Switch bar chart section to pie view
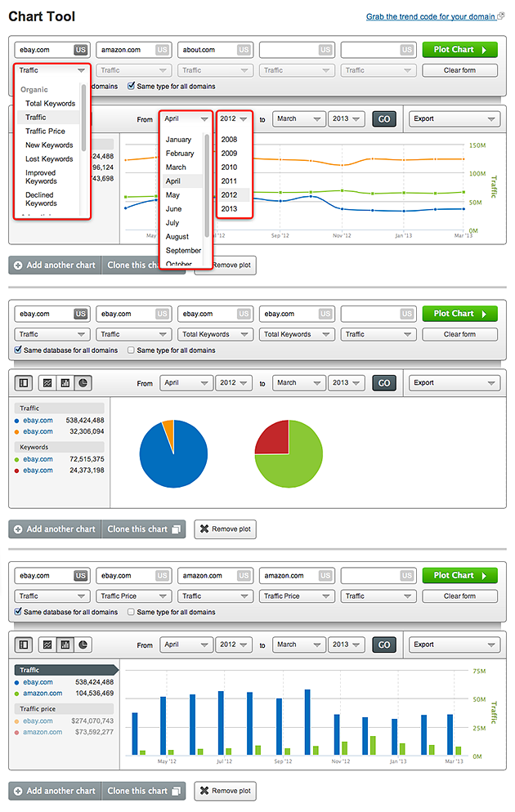The image size is (515, 812). click(83, 645)
